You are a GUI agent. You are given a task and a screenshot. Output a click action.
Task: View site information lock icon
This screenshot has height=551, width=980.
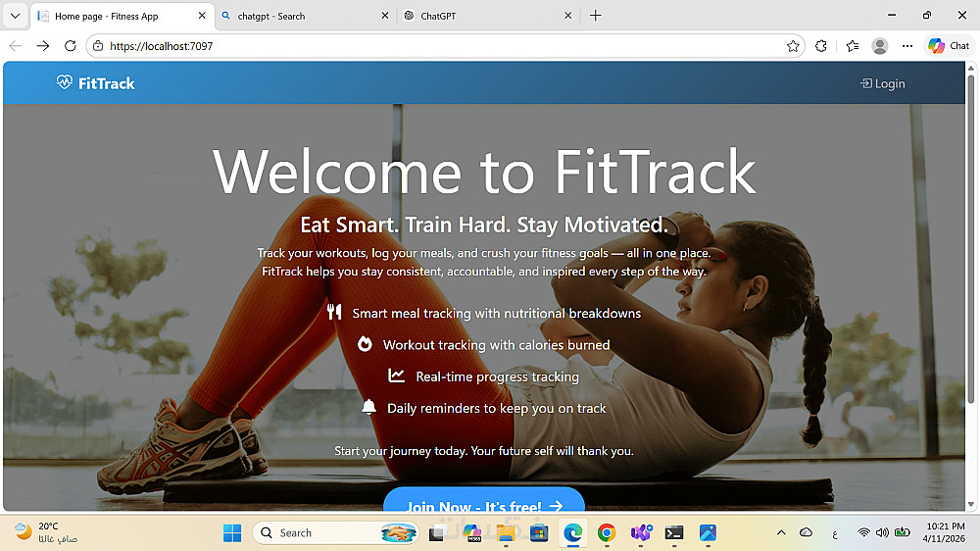(98, 46)
